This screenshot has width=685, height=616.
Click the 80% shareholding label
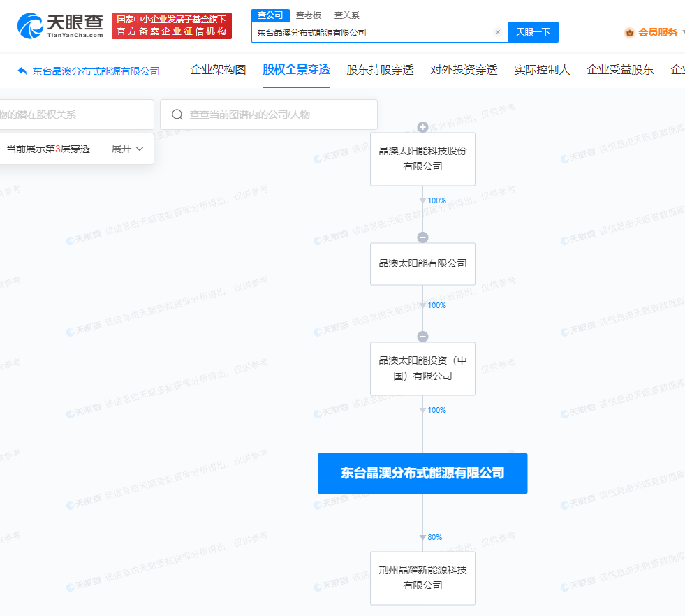[435, 537]
